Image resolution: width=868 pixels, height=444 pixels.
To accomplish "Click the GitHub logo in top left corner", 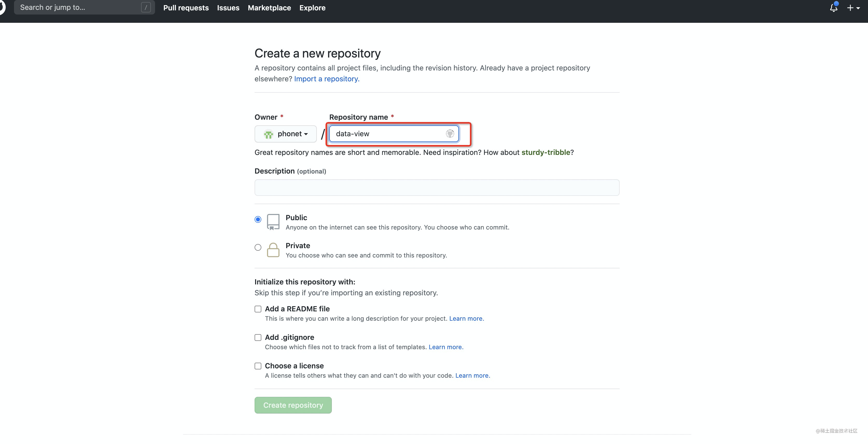I will click(x=3, y=8).
